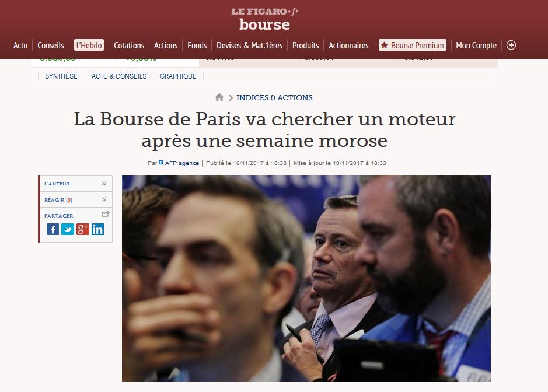This screenshot has width=548, height=392.
Task: Switch to the GRAPHIQUE tab
Action: pyautogui.click(x=178, y=76)
